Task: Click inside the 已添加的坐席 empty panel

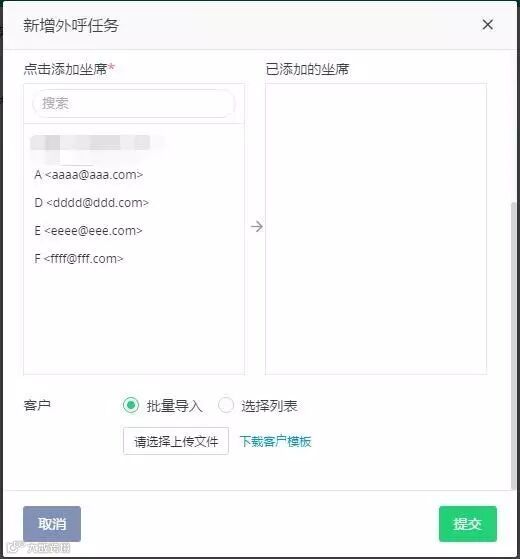Action: pos(376,229)
